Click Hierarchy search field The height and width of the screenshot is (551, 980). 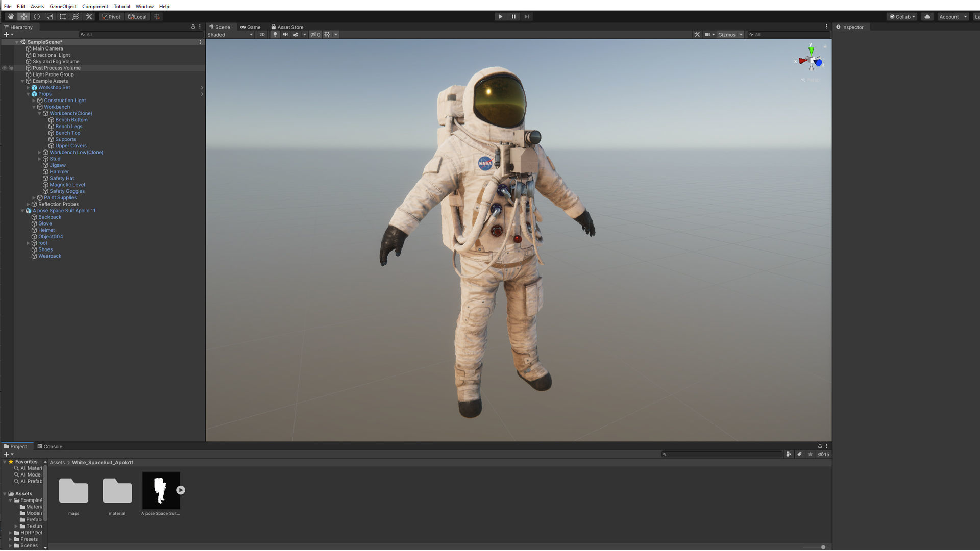coord(141,35)
